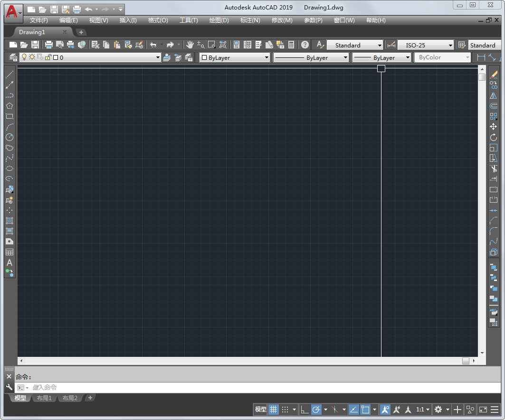Toggle the grid display in status bar
This screenshot has height=420, width=505.
274,409
